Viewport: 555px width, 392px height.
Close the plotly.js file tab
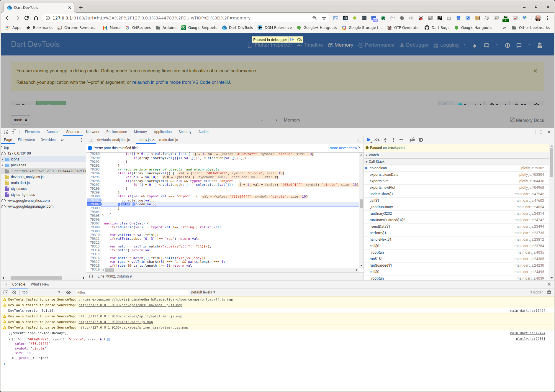(x=153, y=140)
